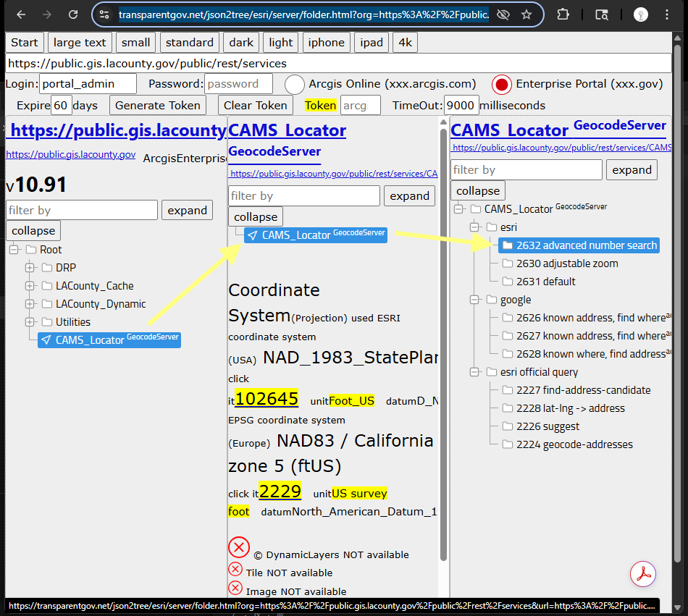The height and width of the screenshot is (616, 688).
Task: Click folder icon of 2226 suggest
Action: [507, 426]
